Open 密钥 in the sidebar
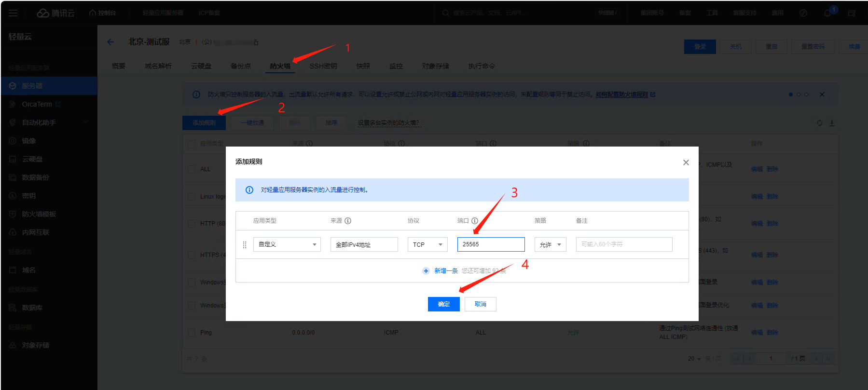 click(x=29, y=196)
